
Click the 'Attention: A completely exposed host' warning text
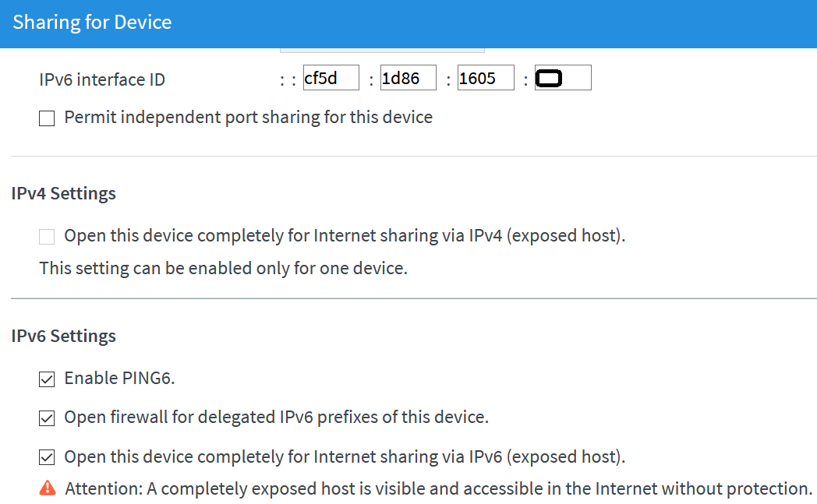[x=439, y=489]
